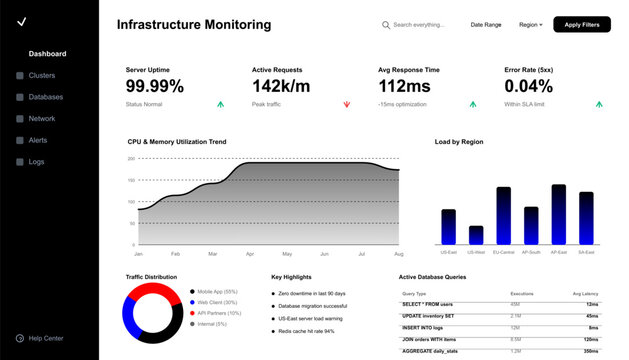This screenshot has height=360, width=629.
Task: Click 'Load by Region' chart title
Action: coord(459,142)
